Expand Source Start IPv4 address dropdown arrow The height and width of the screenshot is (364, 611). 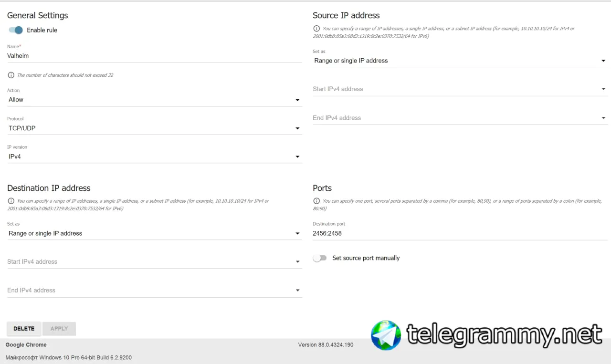[603, 89]
